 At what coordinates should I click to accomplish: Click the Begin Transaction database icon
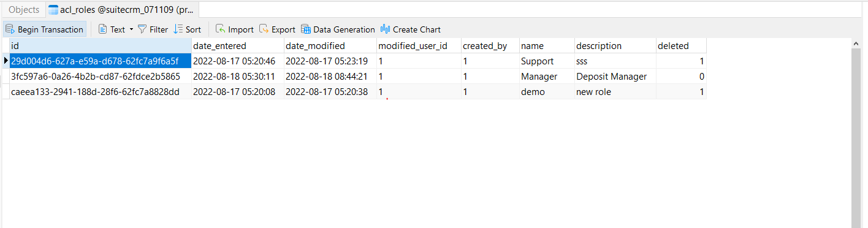pyautogui.click(x=10, y=29)
